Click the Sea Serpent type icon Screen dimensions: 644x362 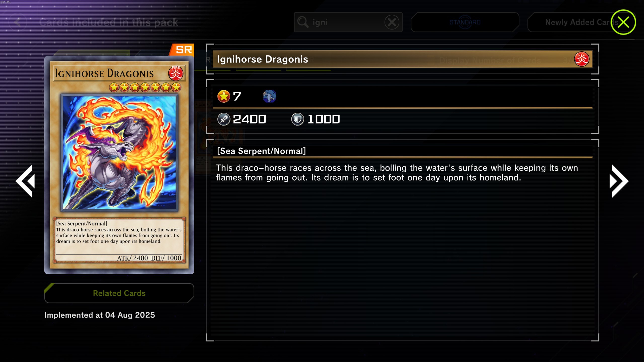click(x=270, y=96)
